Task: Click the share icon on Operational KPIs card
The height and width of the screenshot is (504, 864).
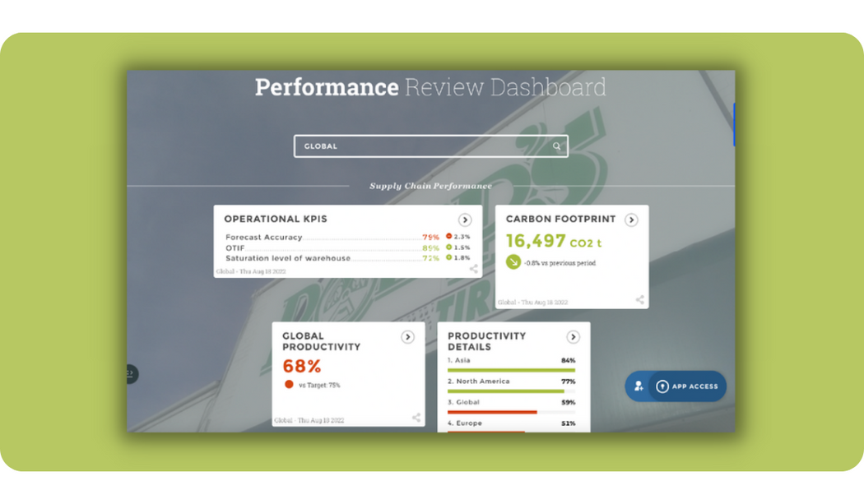Action: tap(474, 268)
